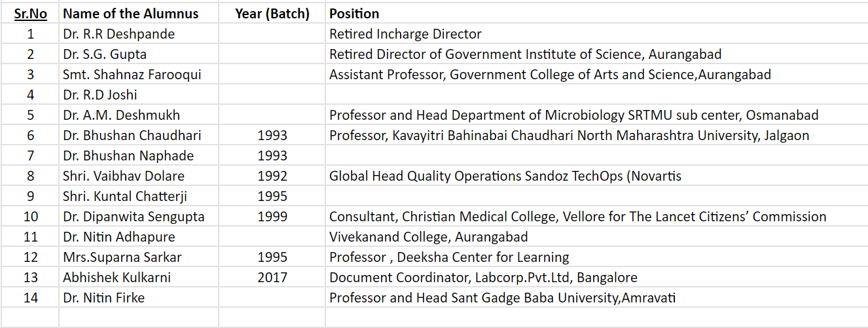Screen dimensions: 868x328
Task: Select the Mrs.Suparna Sarkar name cell
Action: (x=139, y=257)
